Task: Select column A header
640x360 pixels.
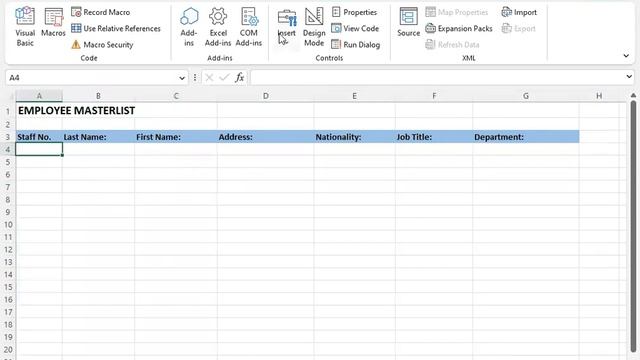Action: coord(39,96)
